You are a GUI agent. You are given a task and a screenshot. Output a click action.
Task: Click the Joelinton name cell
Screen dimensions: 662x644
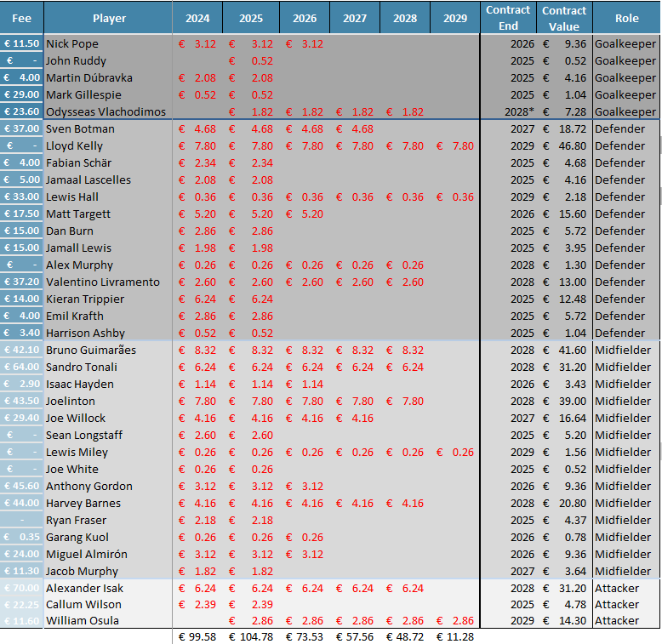pos(108,401)
